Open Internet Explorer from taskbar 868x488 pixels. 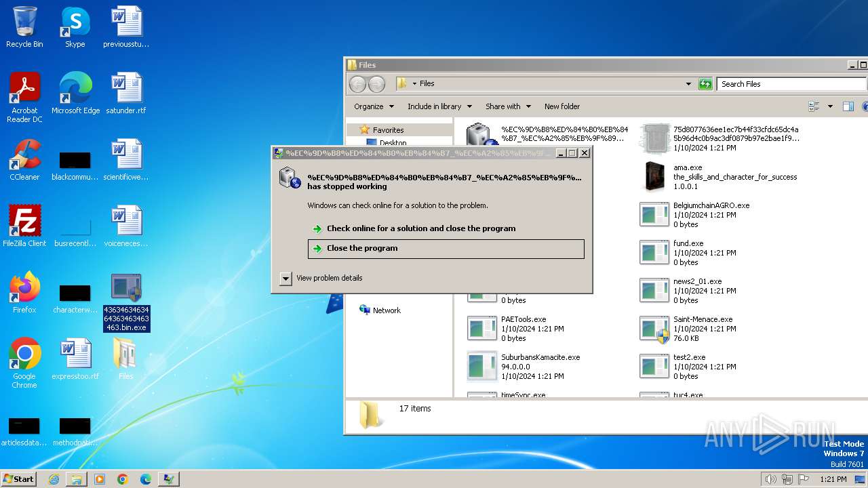point(54,479)
